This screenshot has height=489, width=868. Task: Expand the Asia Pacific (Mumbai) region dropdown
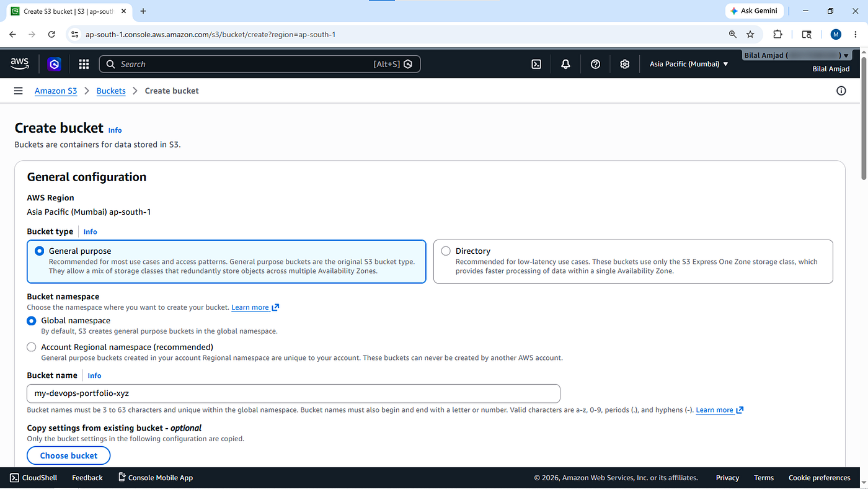pyautogui.click(x=689, y=64)
